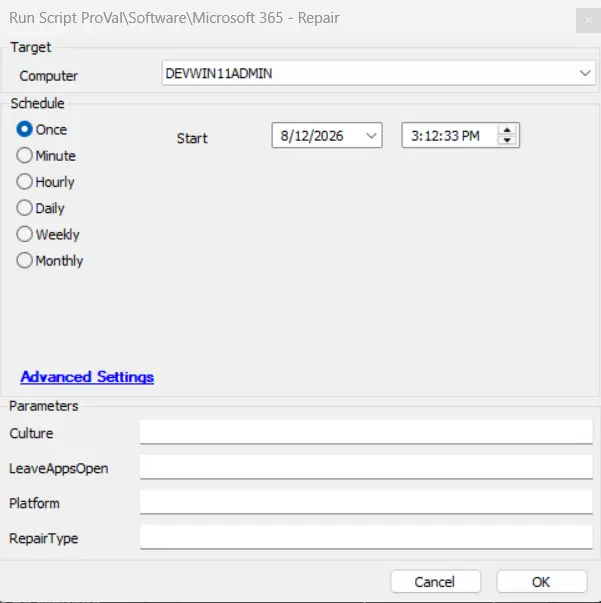601x603 pixels.
Task: Open the start date picker dropdown
Action: click(x=371, y=135)
